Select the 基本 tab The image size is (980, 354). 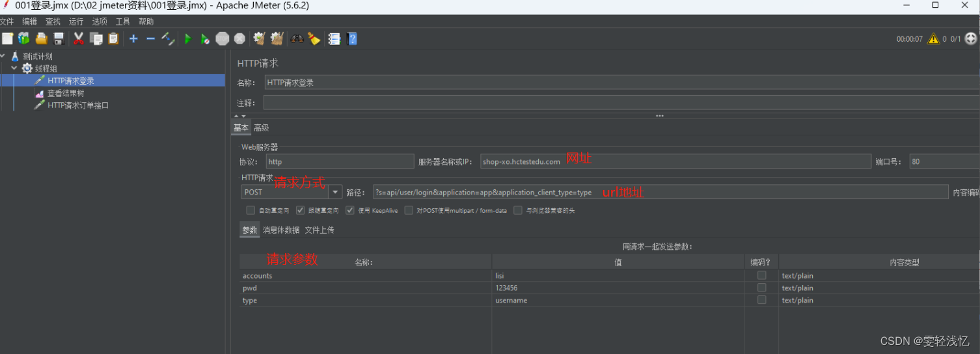pyautogui.click(x=241, y=128)
